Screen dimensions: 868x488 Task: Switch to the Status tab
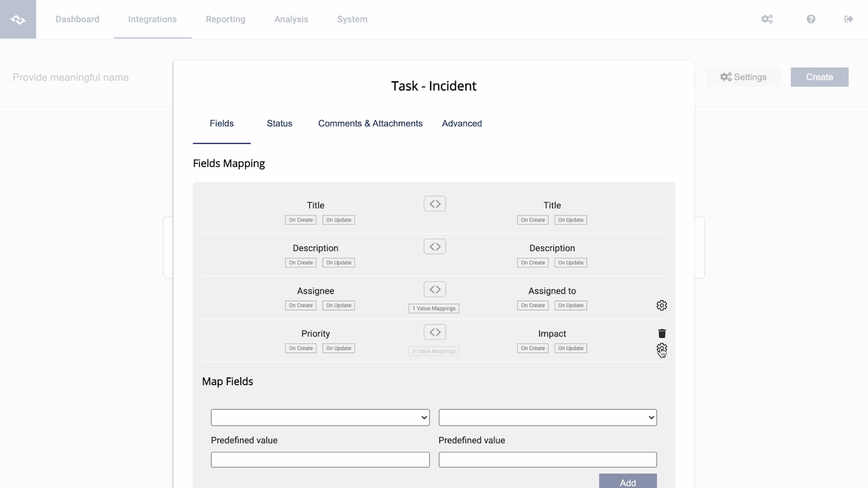[279, 123]
